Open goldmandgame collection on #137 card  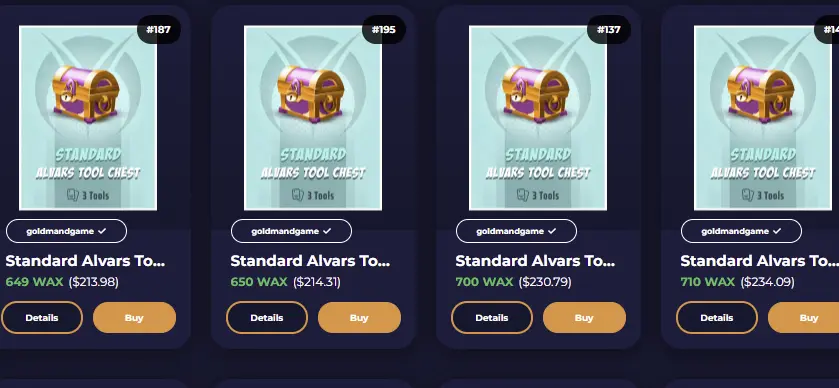tap(516, 231)
